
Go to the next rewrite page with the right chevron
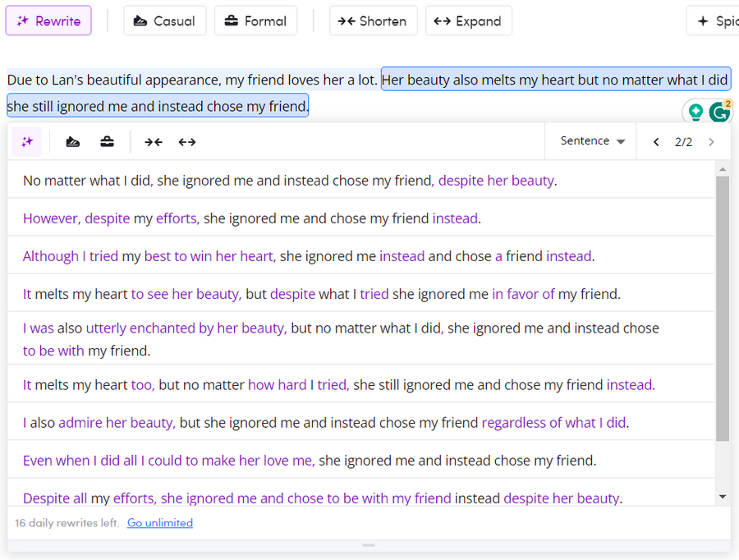tap(711, 142)
